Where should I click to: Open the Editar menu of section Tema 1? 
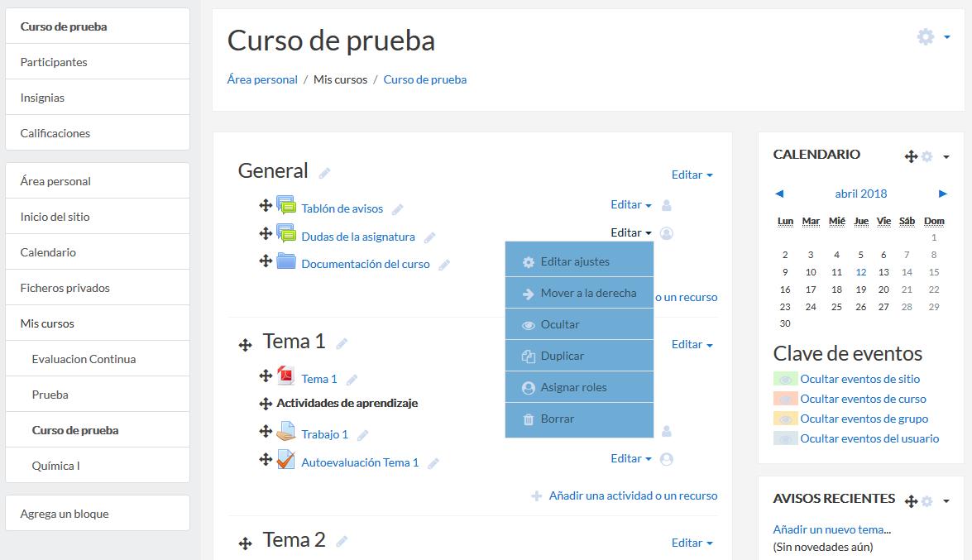tap(692, 344)
